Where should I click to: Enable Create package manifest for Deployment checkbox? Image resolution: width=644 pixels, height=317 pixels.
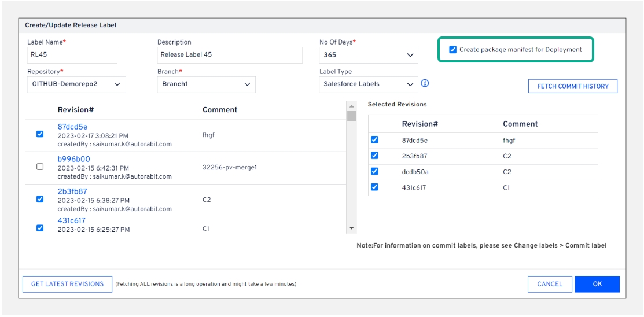452,50
